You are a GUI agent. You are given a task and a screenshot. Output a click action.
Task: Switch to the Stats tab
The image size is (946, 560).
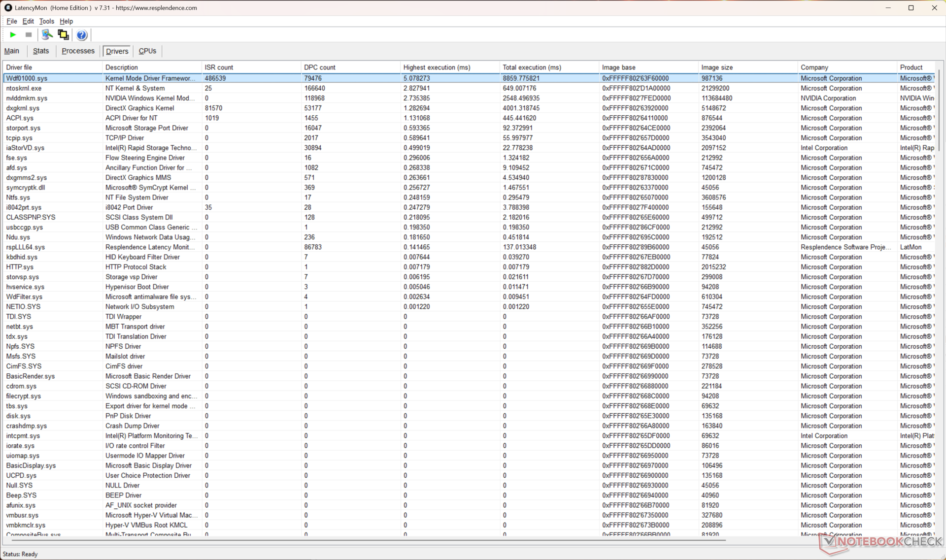pos(41,51)
